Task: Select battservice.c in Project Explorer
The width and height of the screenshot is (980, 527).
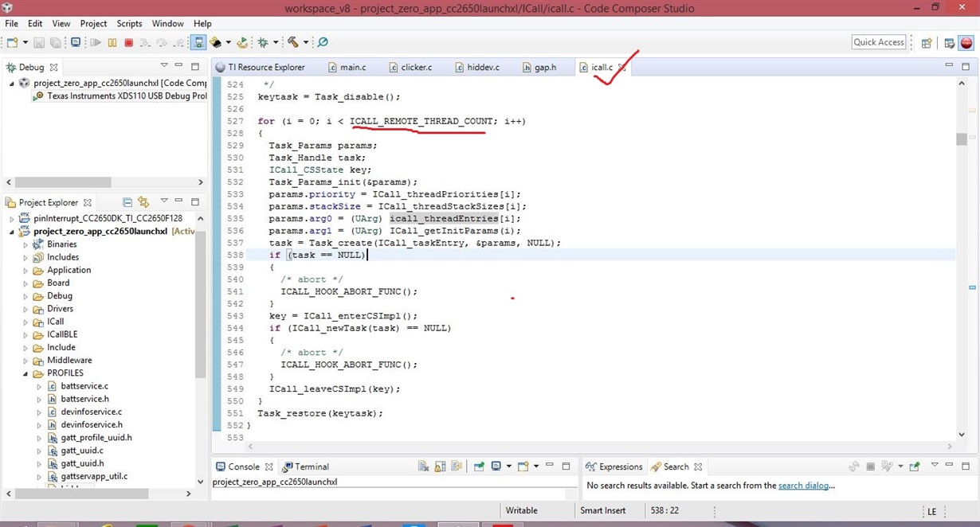Action: coord(84,386)
